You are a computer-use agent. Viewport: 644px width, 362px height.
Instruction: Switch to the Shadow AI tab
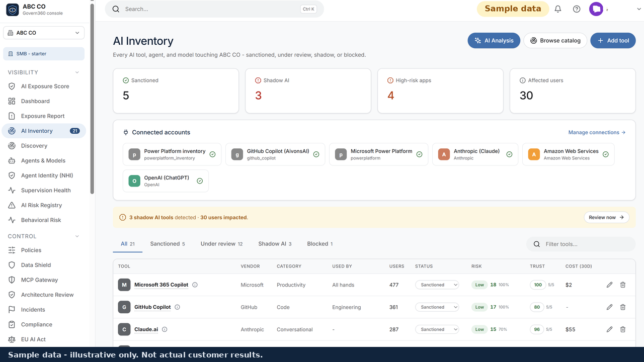point(275,244)
